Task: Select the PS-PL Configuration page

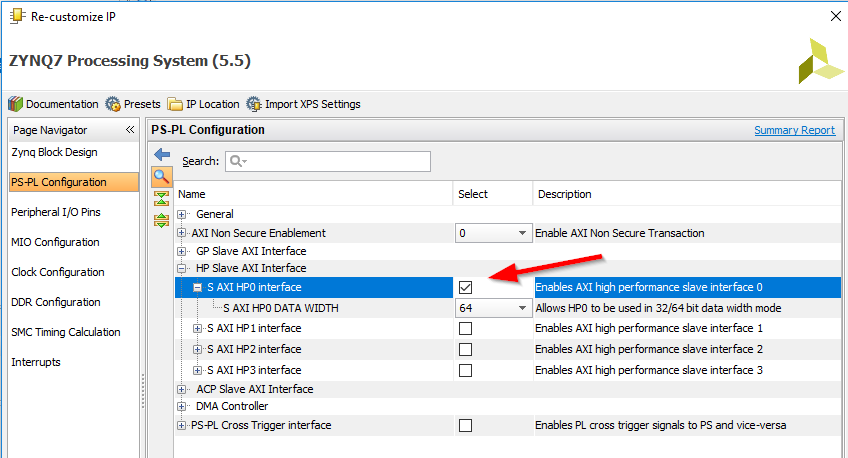Action: (74, 182)
